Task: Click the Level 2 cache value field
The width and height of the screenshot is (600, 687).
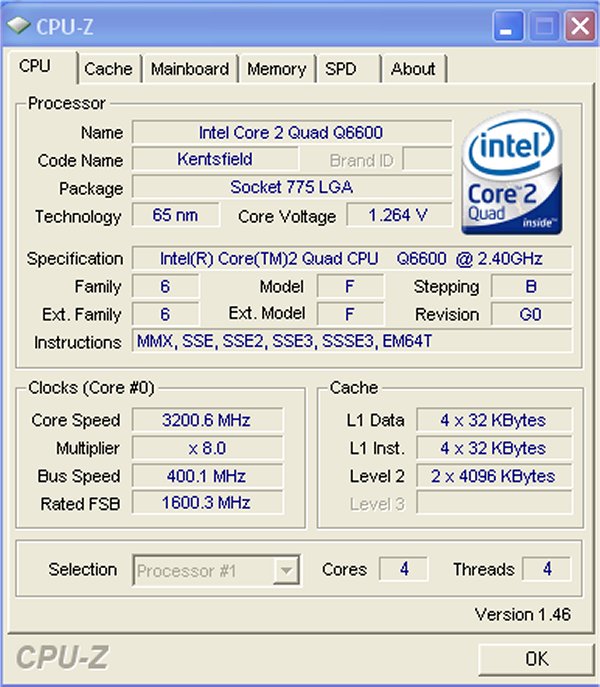Action: click(494, 476)
